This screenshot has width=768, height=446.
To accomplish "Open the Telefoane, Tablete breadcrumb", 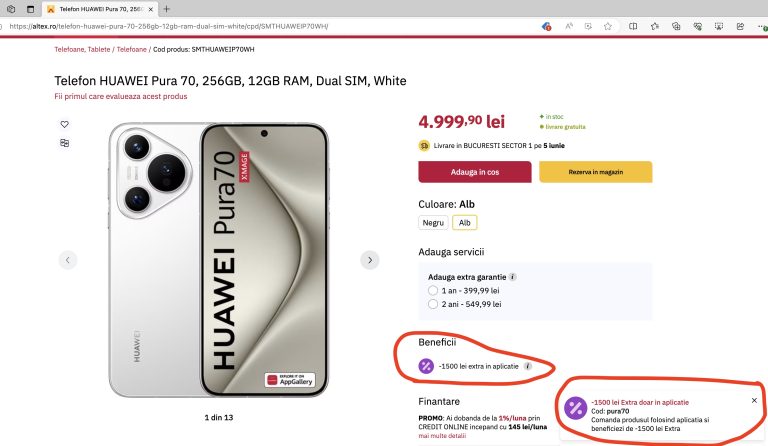I will point(82,48).
